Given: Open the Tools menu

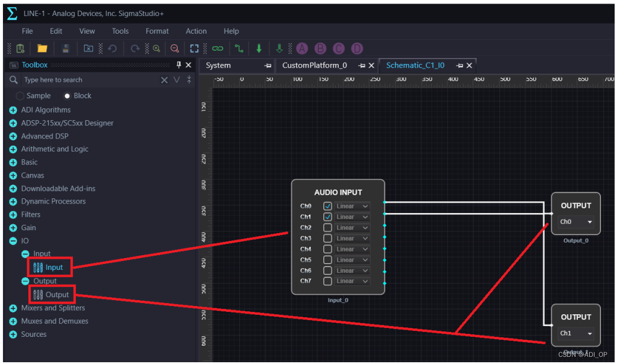Looking at the screenshot, I should coord(120,31).
